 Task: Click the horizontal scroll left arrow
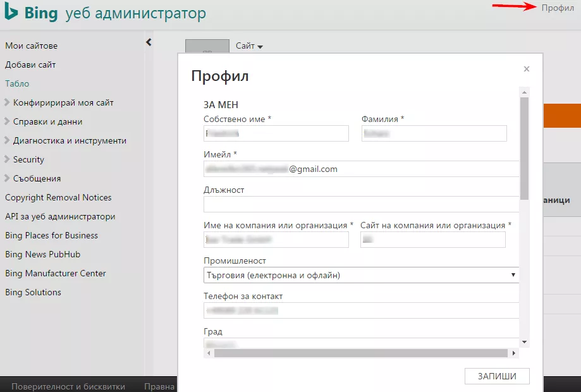pos(209,353)
